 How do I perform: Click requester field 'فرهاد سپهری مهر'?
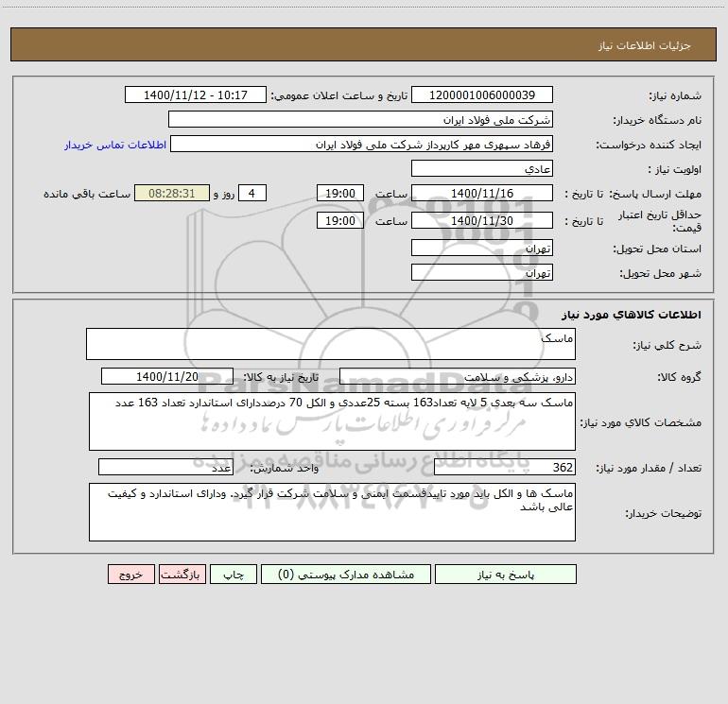(x=361, y=144)
